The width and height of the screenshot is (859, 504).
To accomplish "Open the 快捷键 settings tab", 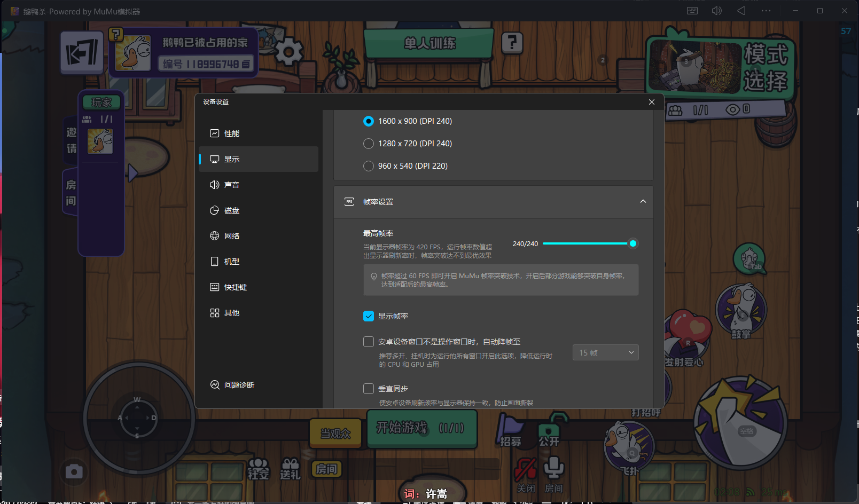I will click(259, 287).
